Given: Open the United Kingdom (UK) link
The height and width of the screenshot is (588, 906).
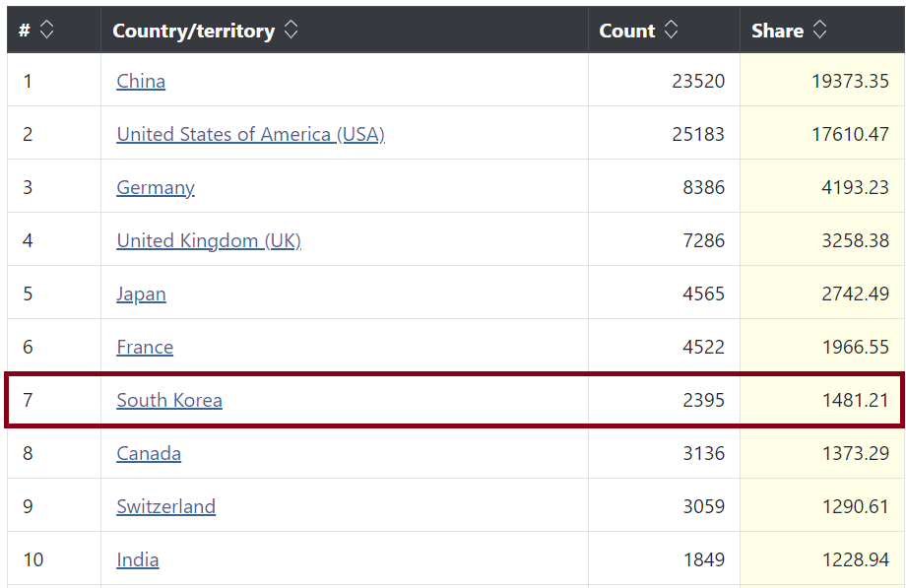Looking at the screenshot, I should (x=209, y=240).
